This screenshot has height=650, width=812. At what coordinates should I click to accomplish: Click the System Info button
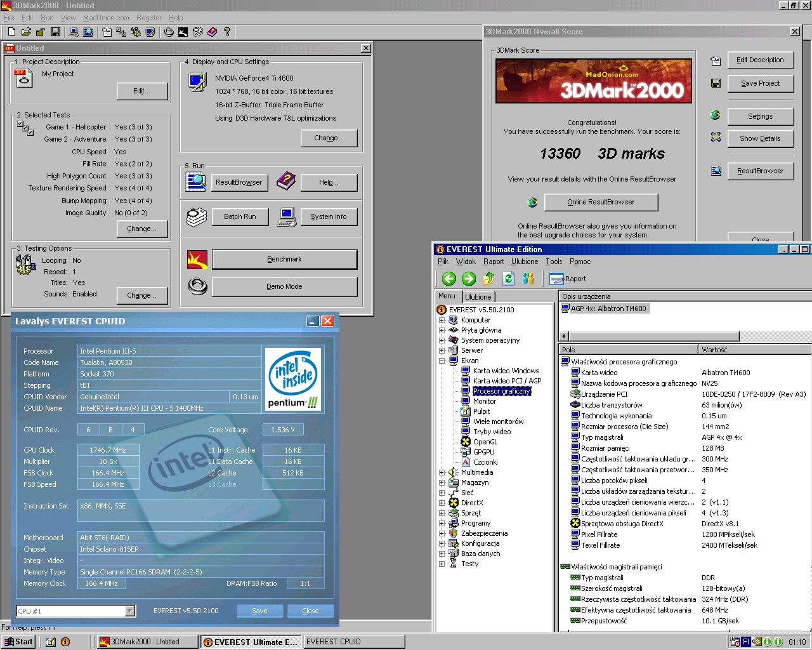329,216
